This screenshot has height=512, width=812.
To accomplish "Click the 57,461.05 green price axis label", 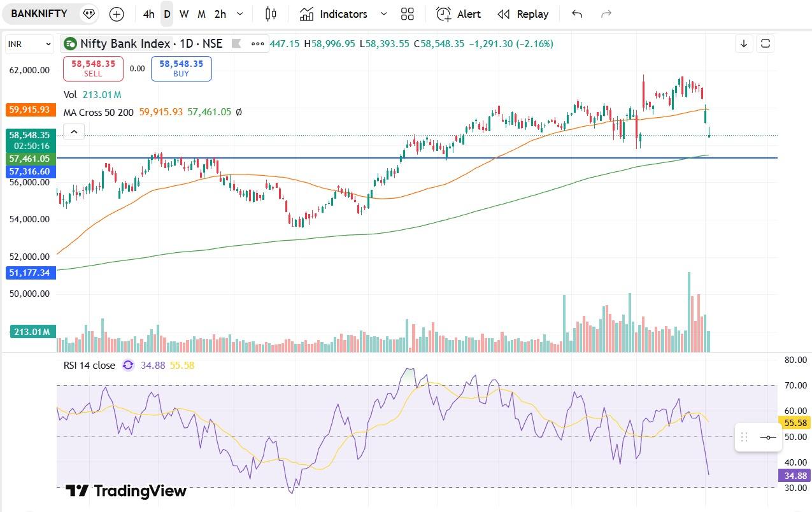I will (29, 159).
